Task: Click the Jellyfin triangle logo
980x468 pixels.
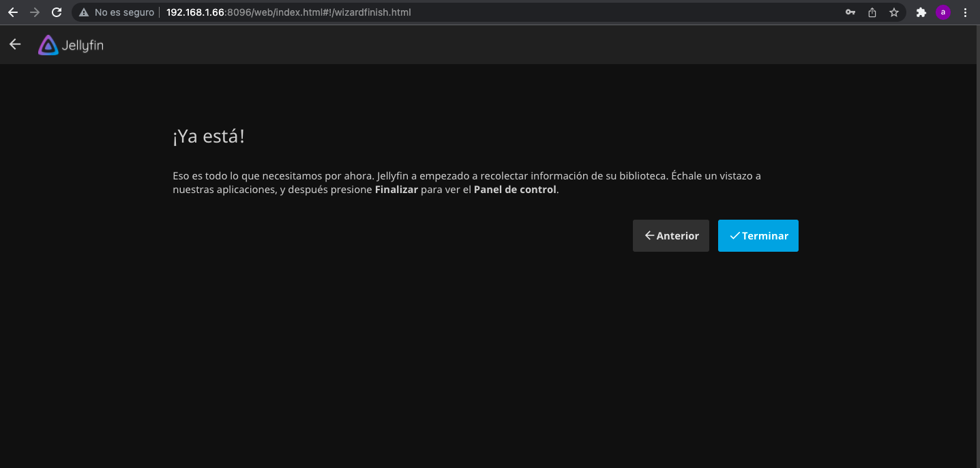Action: (48, 46)
